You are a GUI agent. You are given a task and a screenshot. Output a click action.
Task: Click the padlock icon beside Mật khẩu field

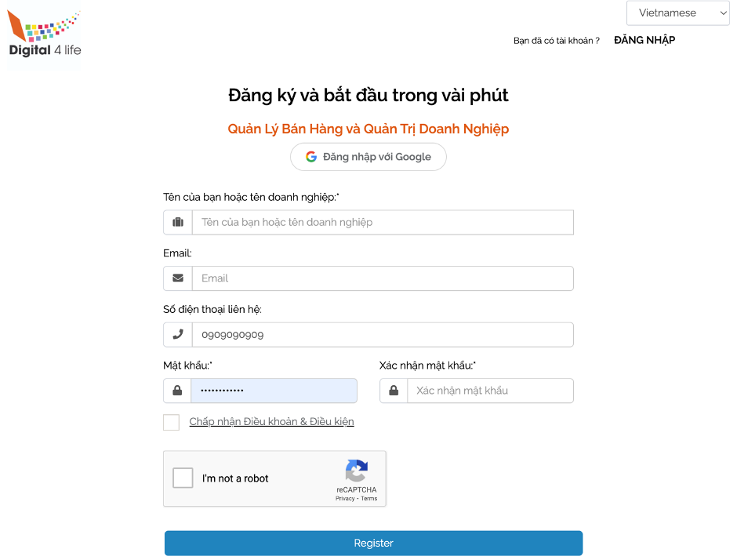point(178,391)
